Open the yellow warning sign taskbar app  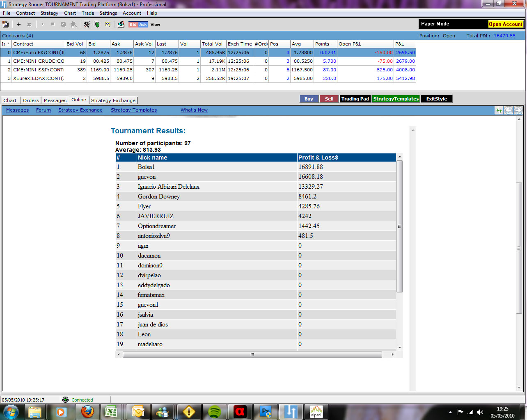(189, 411)
